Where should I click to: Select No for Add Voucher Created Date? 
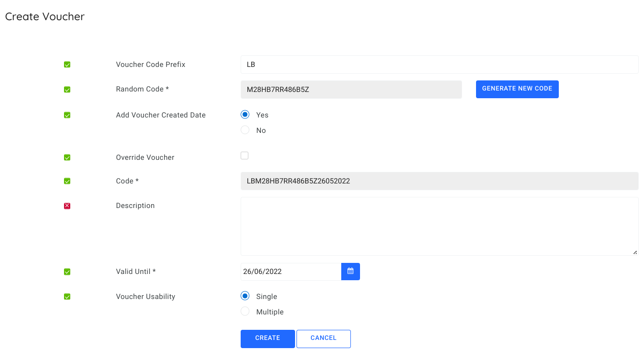(245, 130)
